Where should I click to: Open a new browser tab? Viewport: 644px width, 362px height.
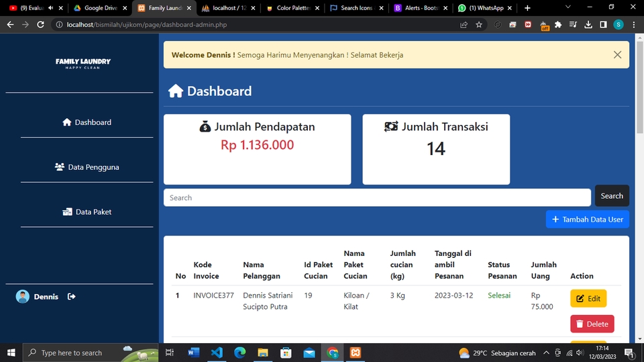tap(527, 8)
